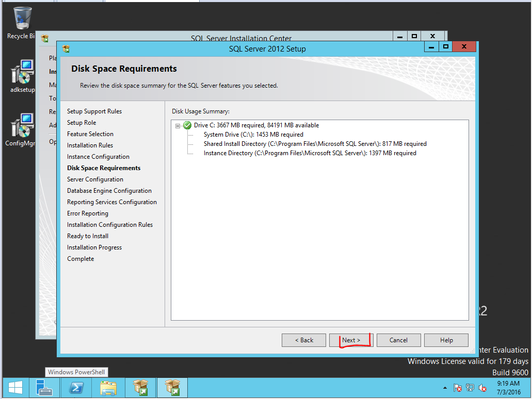The width and height of the screenshot is (532, 399).
Task: Click the Reporting Services Configuration step
Action: [x=111, y=202]
